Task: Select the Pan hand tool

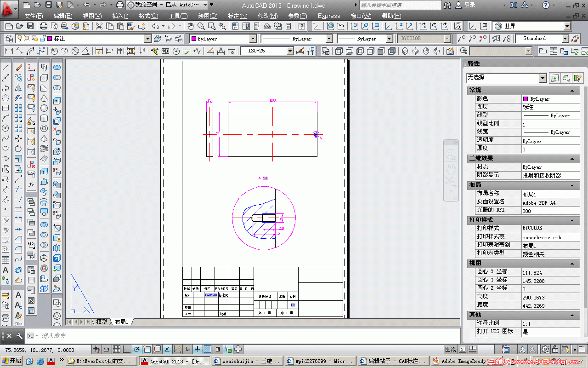Action: point(191,27)
